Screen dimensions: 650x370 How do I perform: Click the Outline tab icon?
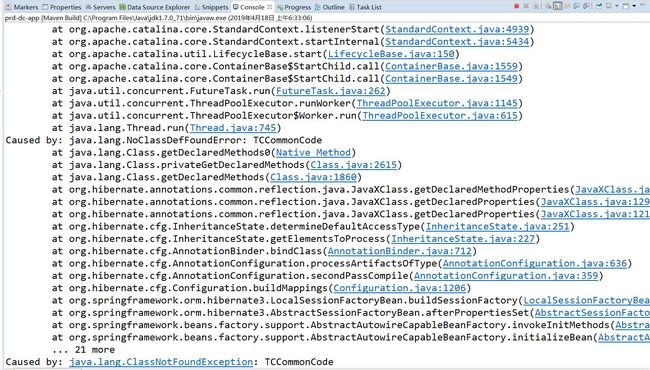(318, 7)
